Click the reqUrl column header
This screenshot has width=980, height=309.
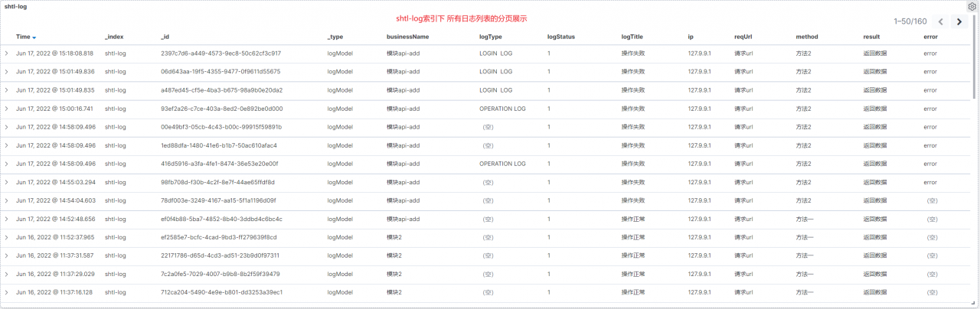(x=743, y=37)
